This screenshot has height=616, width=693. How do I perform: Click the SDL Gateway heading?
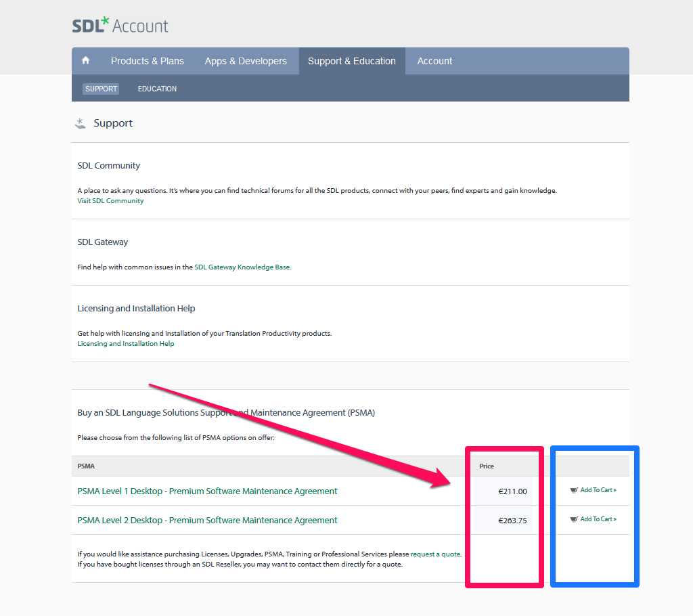point(103,242)
